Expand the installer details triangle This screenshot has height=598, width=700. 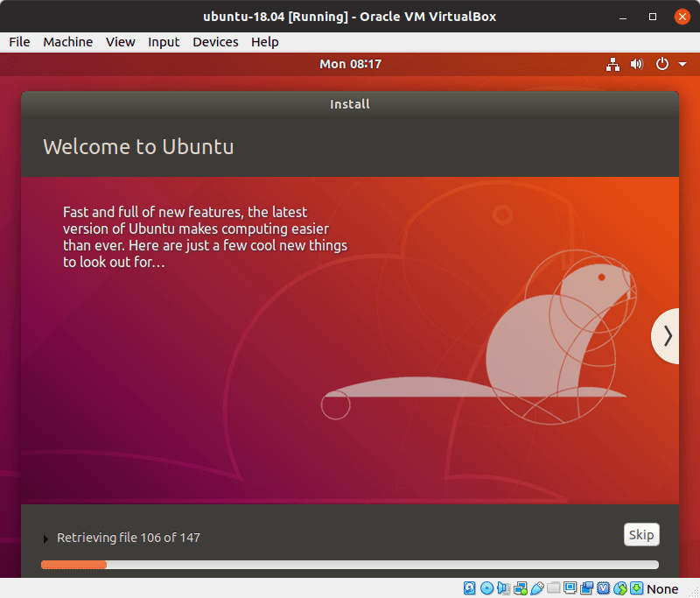[45, 539]
